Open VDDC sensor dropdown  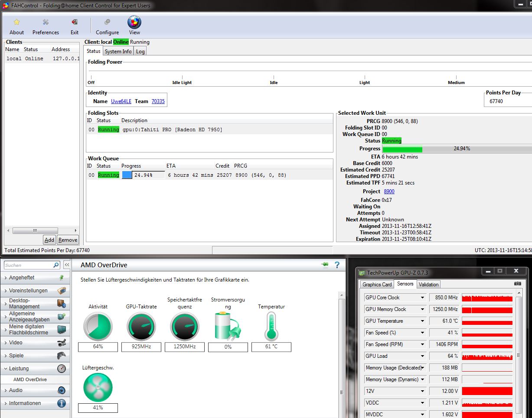coord(422,403)
